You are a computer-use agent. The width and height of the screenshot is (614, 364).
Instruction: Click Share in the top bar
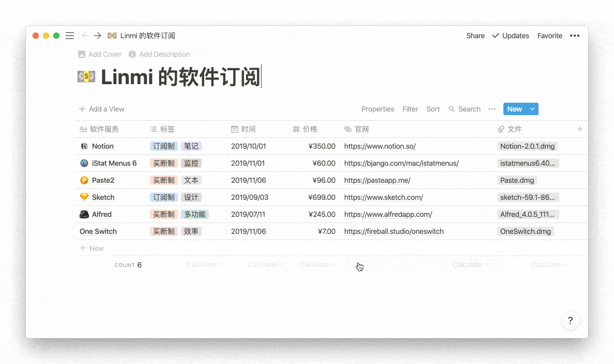coord(475,36)
